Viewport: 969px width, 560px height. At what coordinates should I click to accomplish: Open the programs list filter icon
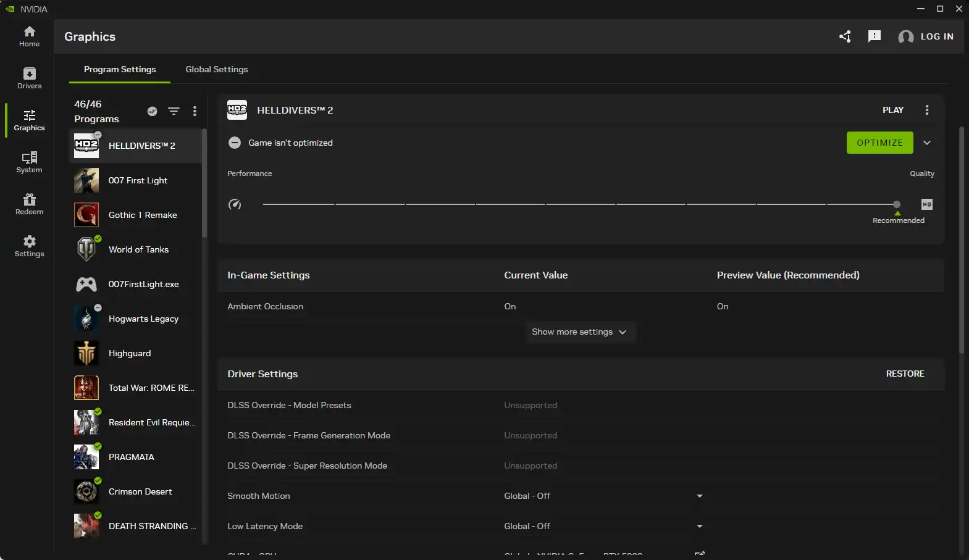pos(174,111)
